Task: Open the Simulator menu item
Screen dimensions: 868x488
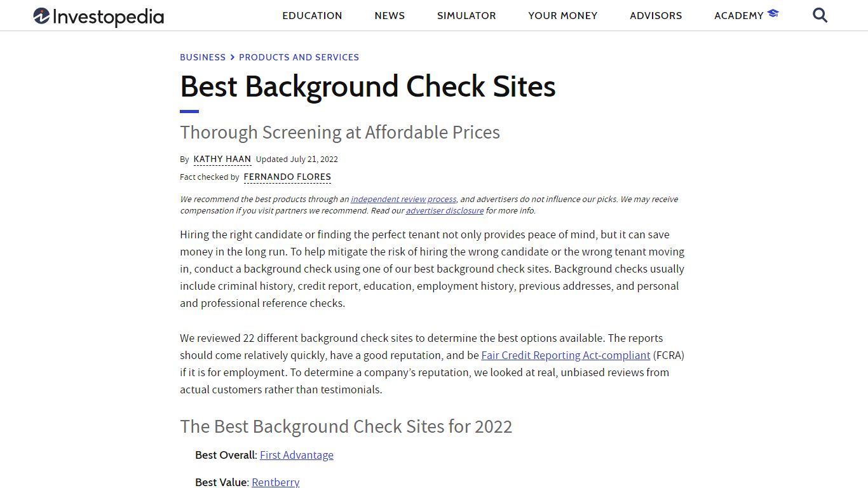Action: (466, 16)
